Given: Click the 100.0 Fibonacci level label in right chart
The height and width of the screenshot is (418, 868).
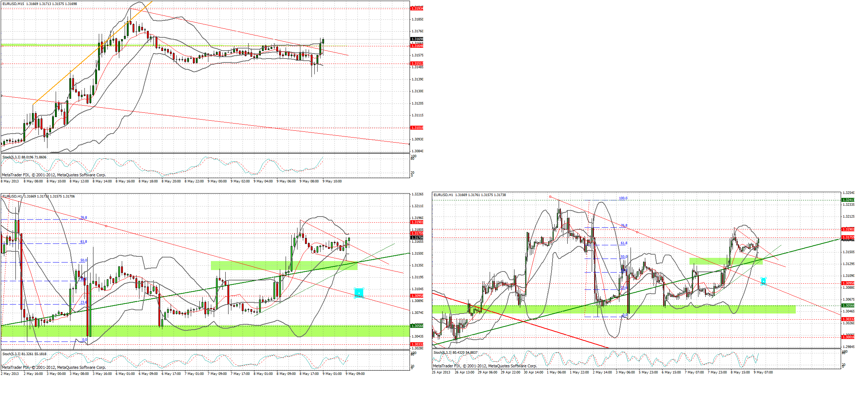Looking at the screenshot, I should 623,198.
